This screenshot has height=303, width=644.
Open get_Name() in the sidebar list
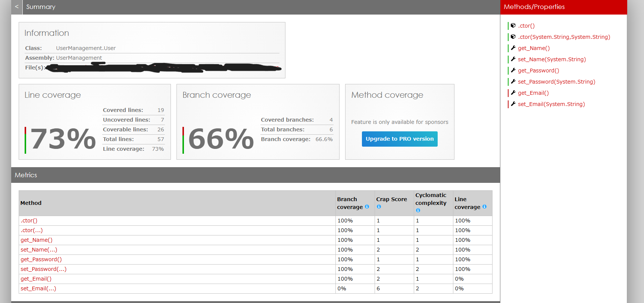click(x=534, y=48)
